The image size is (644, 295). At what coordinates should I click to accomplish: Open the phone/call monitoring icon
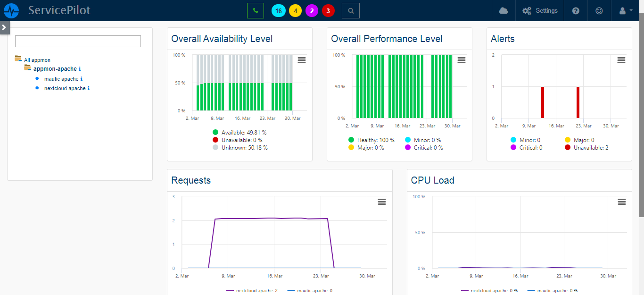(255, 10)
